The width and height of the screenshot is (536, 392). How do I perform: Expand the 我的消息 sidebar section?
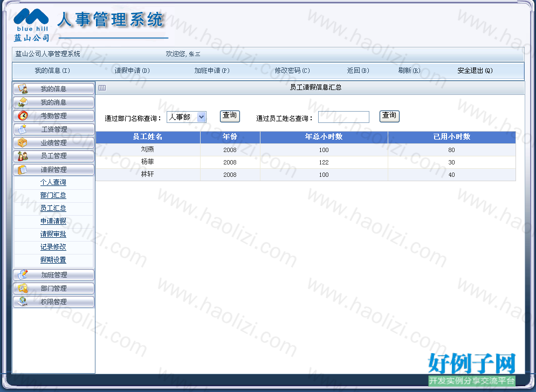coord(54,102)
